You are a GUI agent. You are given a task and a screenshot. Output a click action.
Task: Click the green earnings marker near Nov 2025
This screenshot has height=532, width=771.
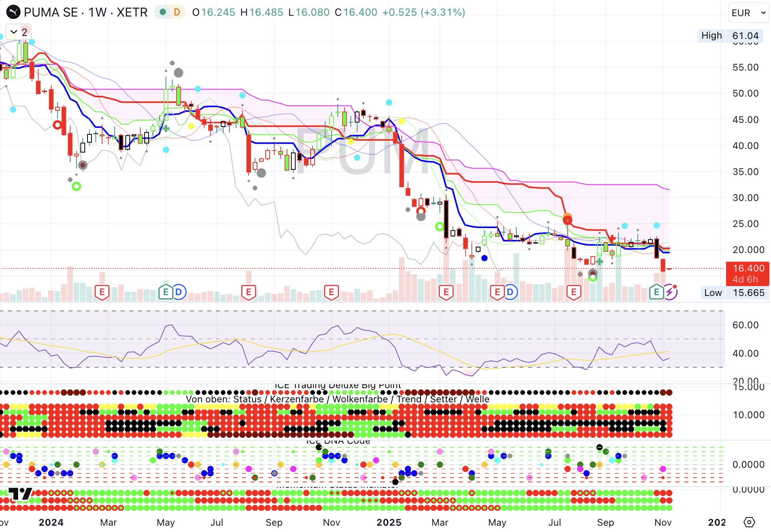(656, 292)
